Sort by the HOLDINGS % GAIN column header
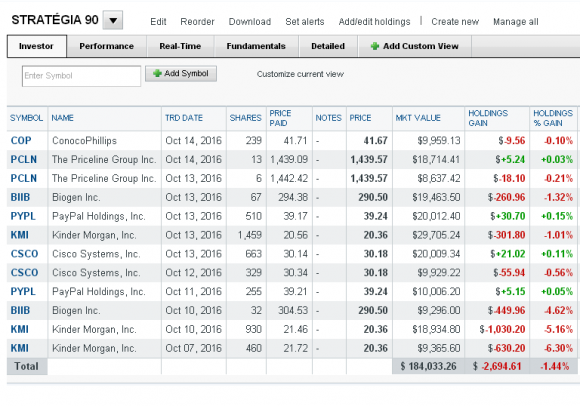Screen dimensions: 580x406 coord(553,118)
